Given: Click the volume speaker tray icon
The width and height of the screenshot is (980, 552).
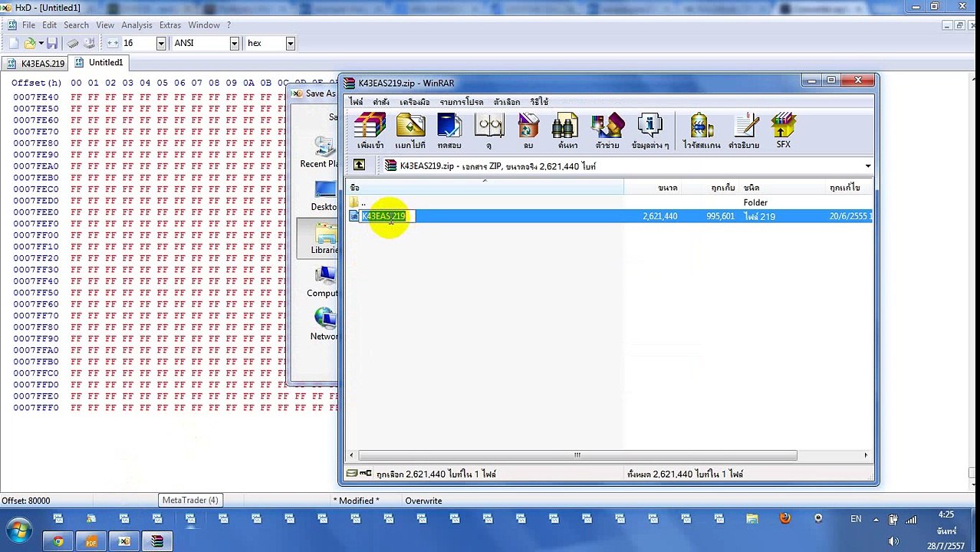Looking at the screenshot, I should 893,541.
